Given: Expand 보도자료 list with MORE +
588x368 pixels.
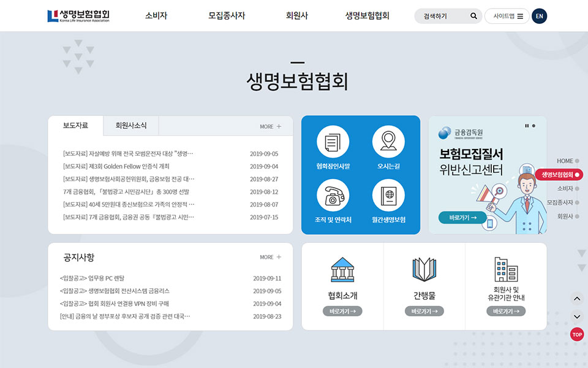Looking at the screenshot, I should point(270,126).
